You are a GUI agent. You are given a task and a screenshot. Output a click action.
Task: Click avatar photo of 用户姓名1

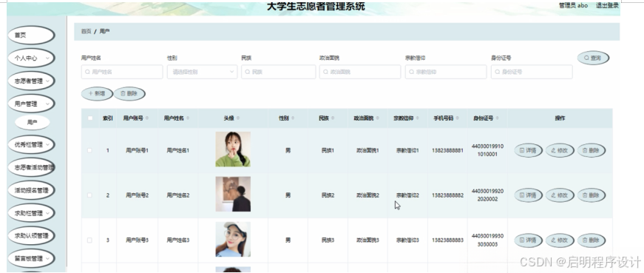coord(233,149)
